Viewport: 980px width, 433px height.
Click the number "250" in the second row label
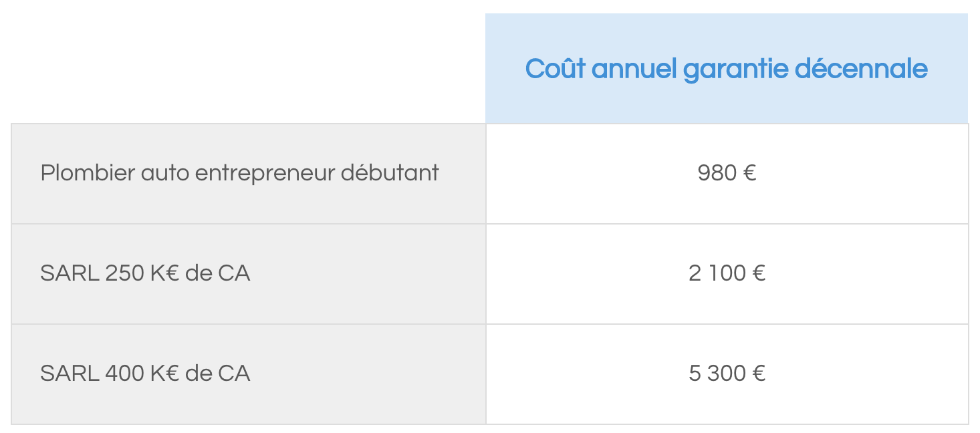click(x=125, y=273)
